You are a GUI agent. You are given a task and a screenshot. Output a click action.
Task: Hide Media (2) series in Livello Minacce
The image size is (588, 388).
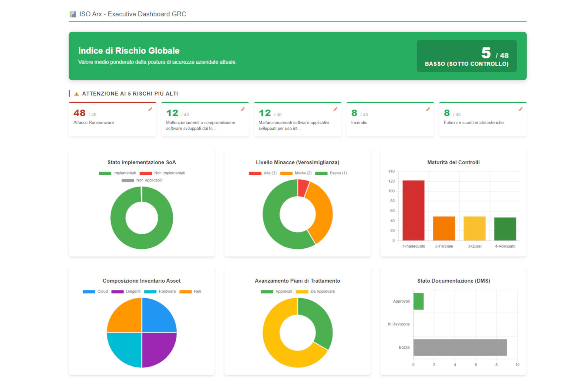296,173
